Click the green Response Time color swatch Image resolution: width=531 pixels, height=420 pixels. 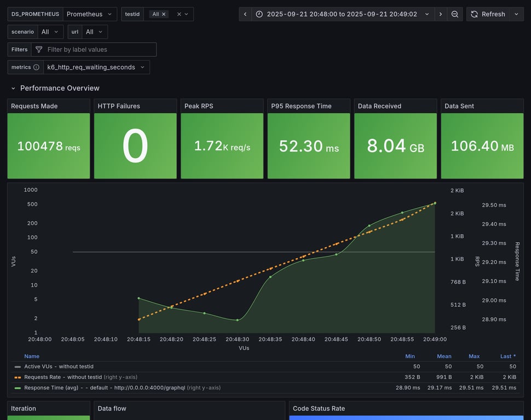point(18,388)
